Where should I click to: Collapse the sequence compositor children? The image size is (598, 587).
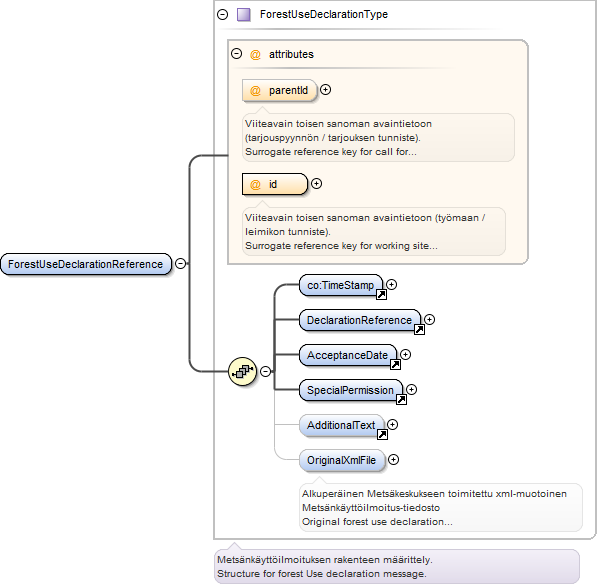click(x=265, y=371)
